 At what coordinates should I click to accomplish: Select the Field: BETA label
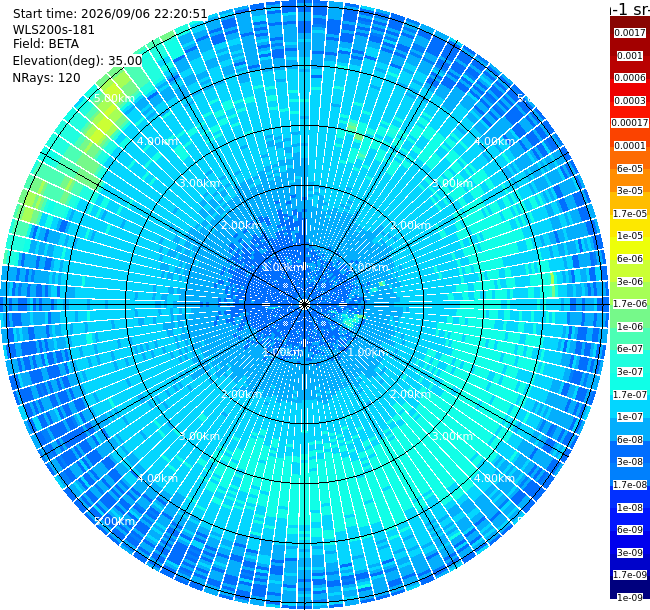tap(46, 44)
